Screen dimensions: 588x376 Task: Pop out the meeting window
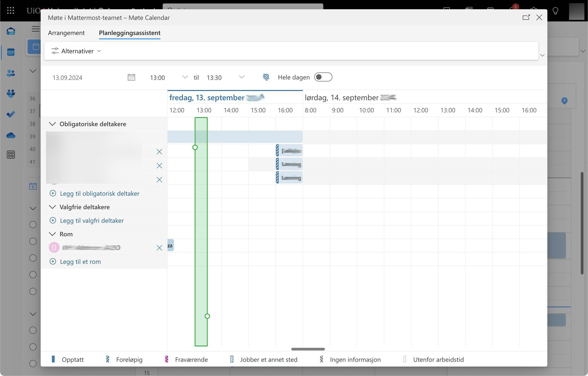click(x=526, y=17)
